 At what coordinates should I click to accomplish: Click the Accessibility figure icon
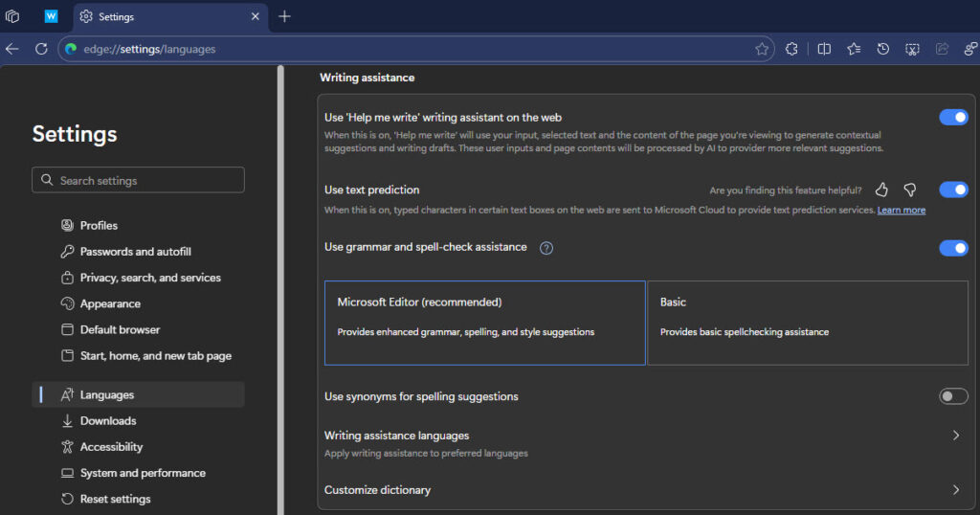[x=67, y=447]
